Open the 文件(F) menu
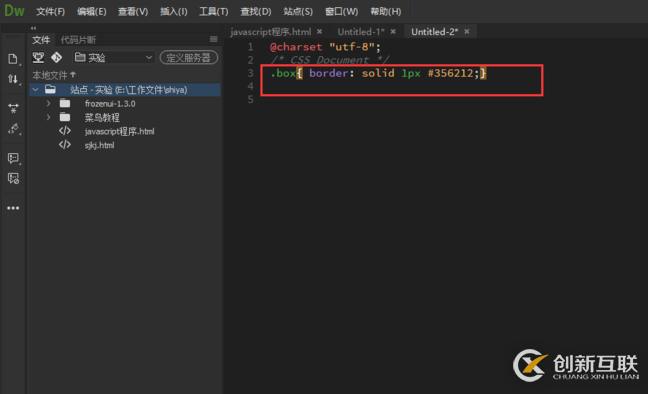This screenshot has width=648, height=394. [x=50, y=12]
